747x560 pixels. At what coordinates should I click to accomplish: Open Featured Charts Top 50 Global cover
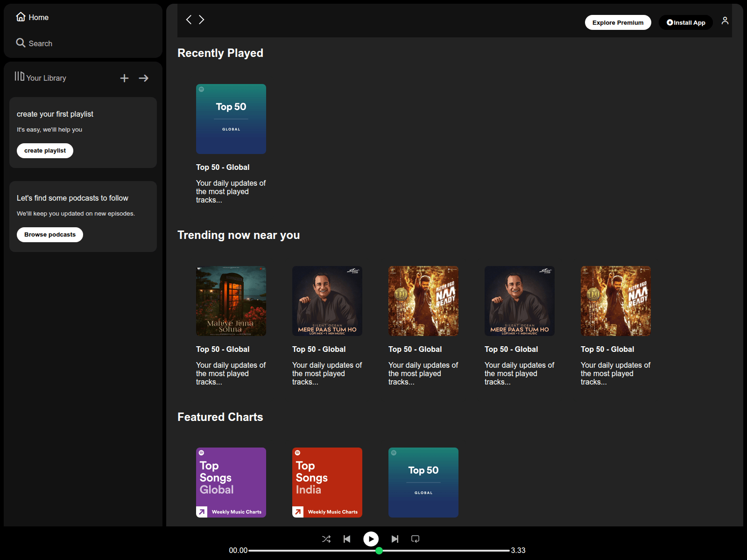423,483
